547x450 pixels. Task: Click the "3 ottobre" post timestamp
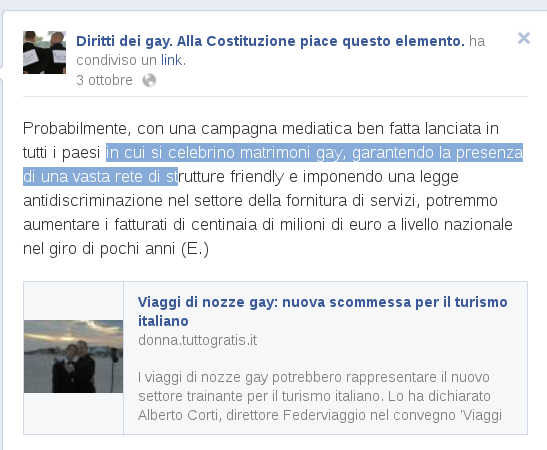104,80
